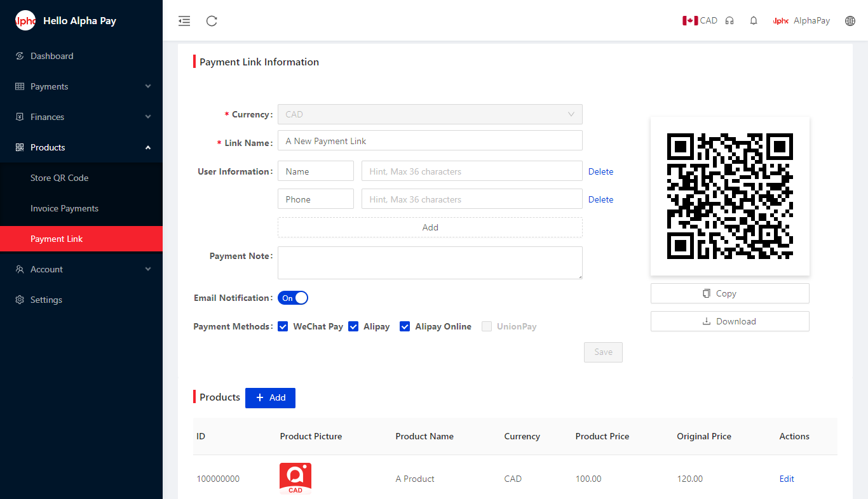The height and width of the screenshot is (499, 868).
Task: Click the Product Name column header
Action: click(424, 436)
